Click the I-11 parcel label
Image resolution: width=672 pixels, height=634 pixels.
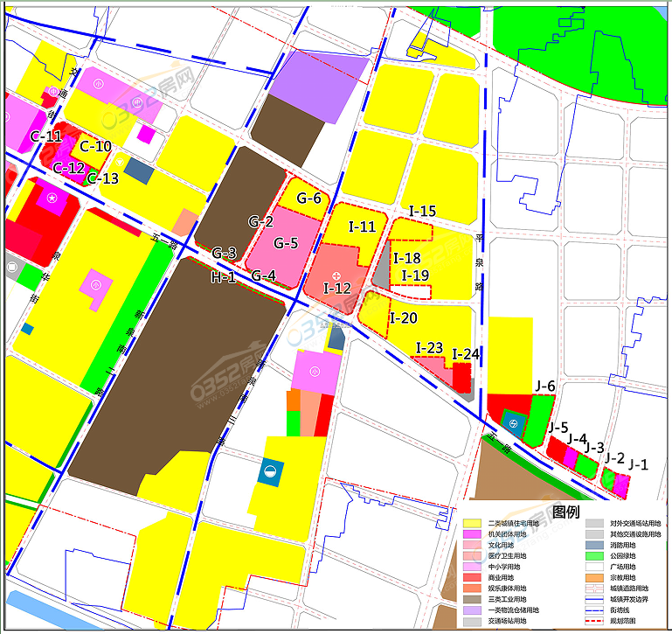pos(362,226)
